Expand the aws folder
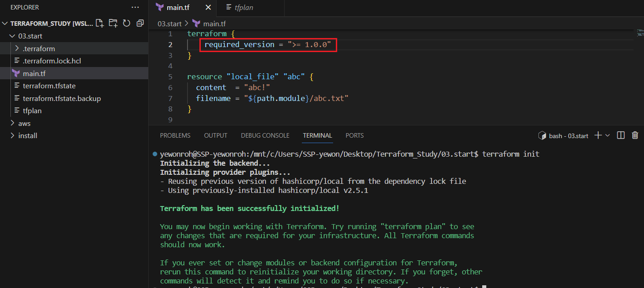The image size is (644, 288). 12,123
